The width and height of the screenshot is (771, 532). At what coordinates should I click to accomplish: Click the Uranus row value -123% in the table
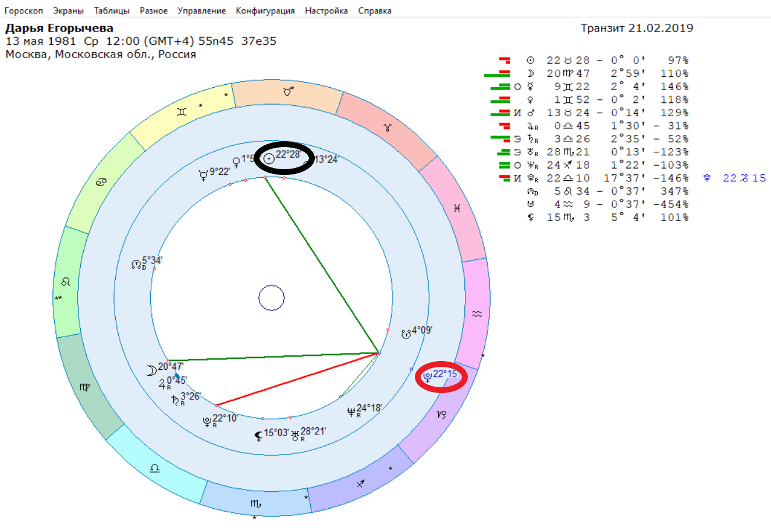pyautogui.click(x=671, y=152)
